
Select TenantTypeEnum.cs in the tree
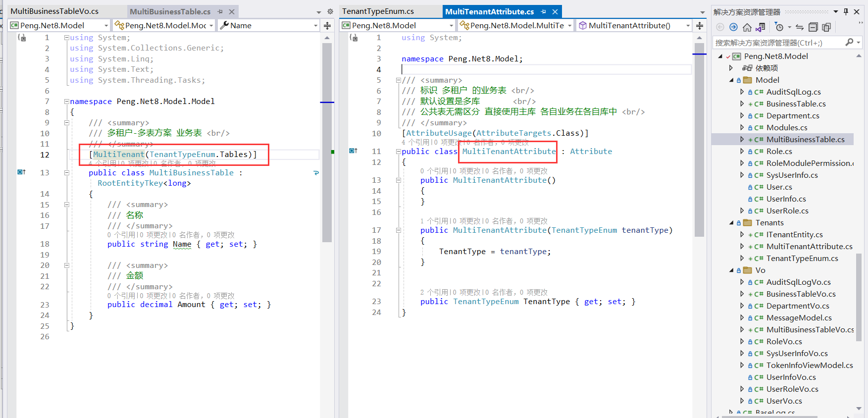pos(802,259)
